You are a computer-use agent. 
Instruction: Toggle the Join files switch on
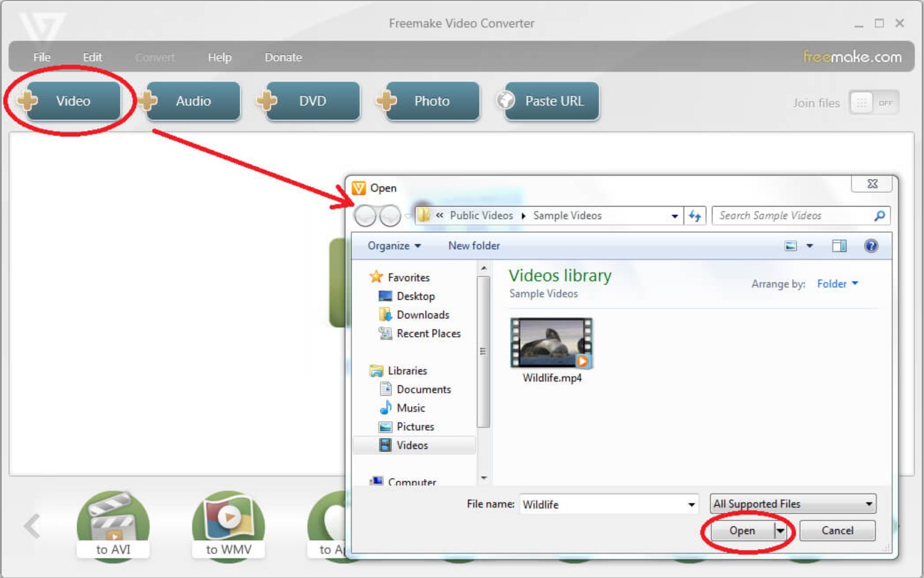tap(874, 102)
